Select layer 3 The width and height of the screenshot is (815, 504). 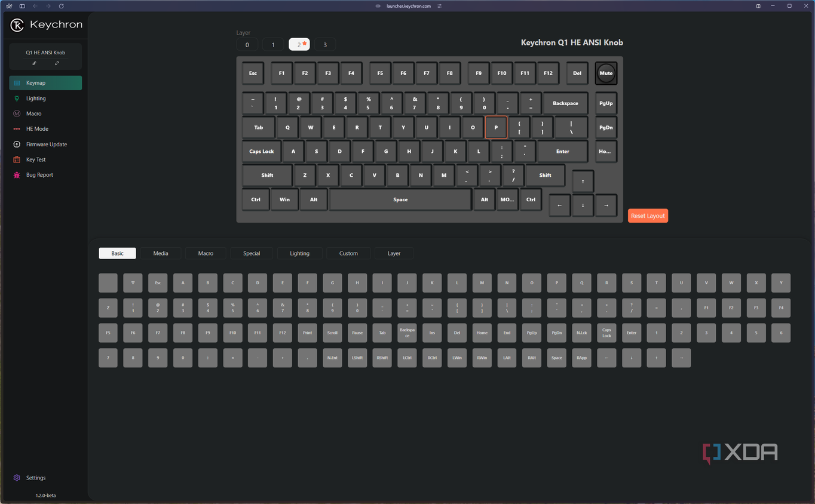325,45
